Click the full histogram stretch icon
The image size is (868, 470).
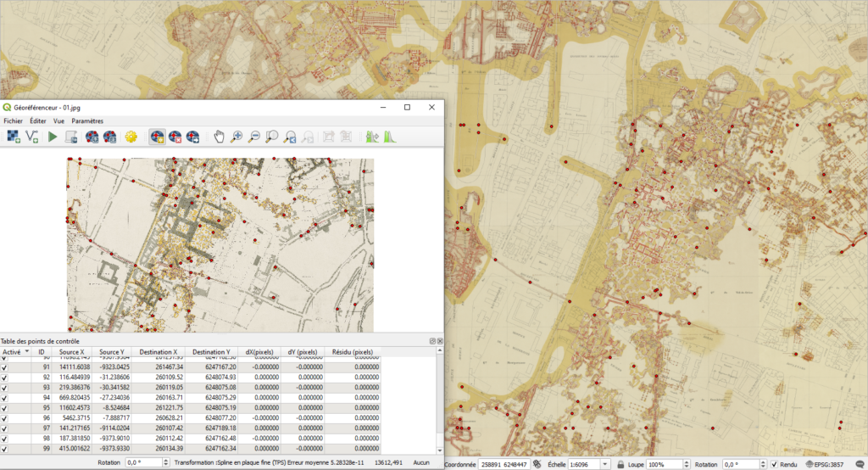pyautogui.click(x=390, y=136)
